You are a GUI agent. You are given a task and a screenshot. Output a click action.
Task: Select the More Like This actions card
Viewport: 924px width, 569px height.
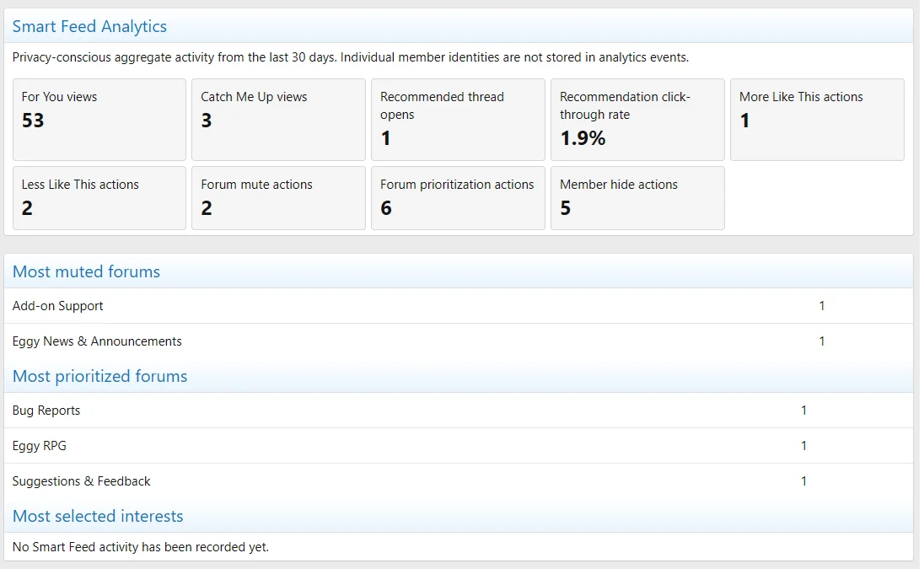coord(817,120)
